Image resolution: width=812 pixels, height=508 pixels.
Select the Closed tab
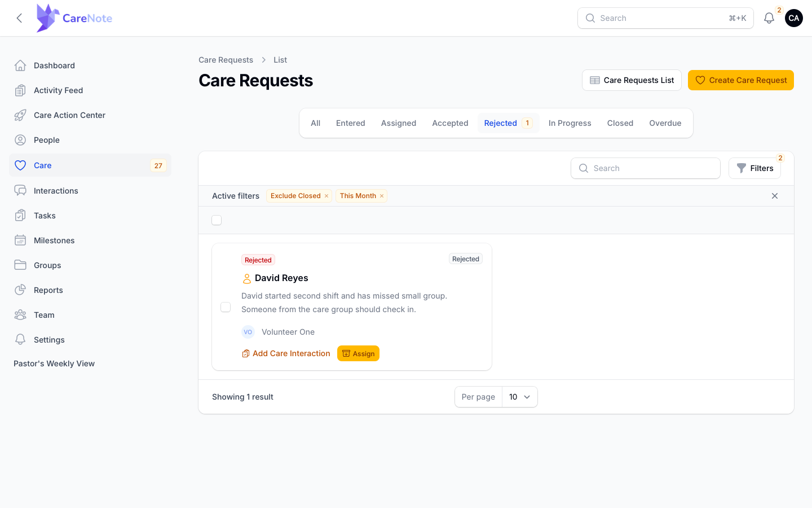pos(620,123)
